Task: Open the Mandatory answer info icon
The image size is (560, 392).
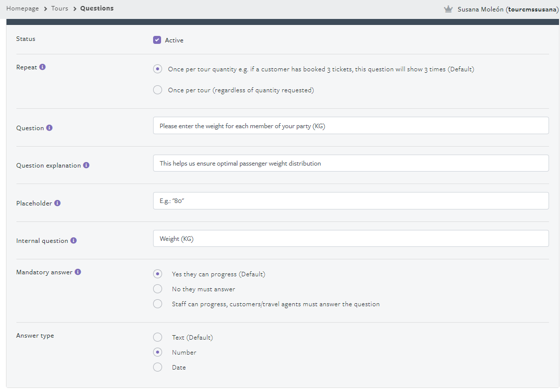Action: 78,272
